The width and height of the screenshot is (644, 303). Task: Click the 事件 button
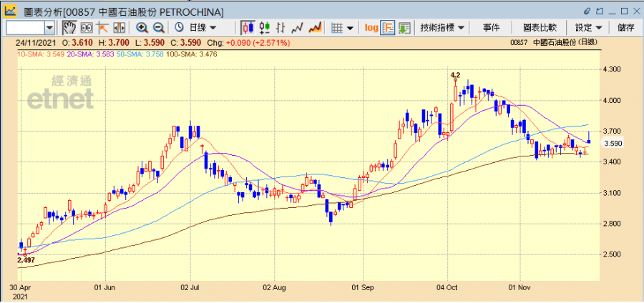[x=492, y=27]
